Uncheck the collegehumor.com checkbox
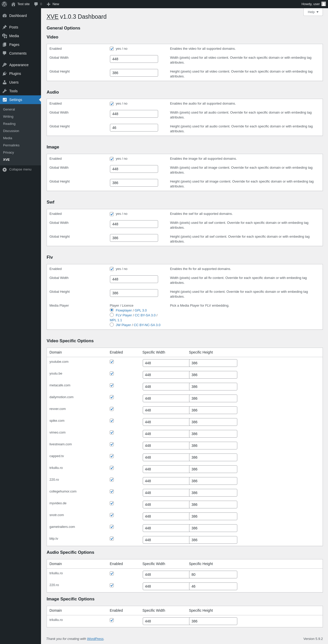Image resolution: width=328 pixels, height=644 pixels. 112,491
